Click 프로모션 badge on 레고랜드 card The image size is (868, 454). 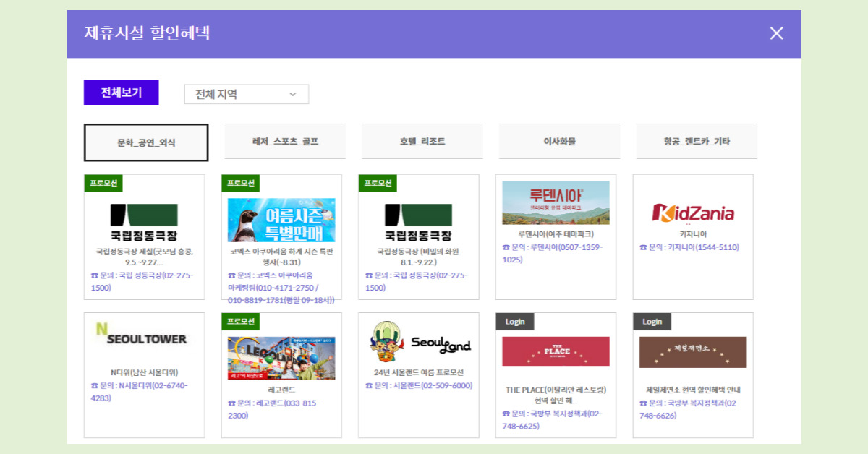(x=241, y=322)
